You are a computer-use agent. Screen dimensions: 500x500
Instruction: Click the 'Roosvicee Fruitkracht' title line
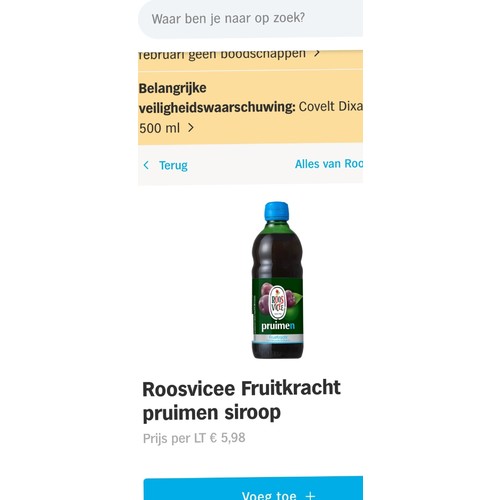[x=241, y=388]
